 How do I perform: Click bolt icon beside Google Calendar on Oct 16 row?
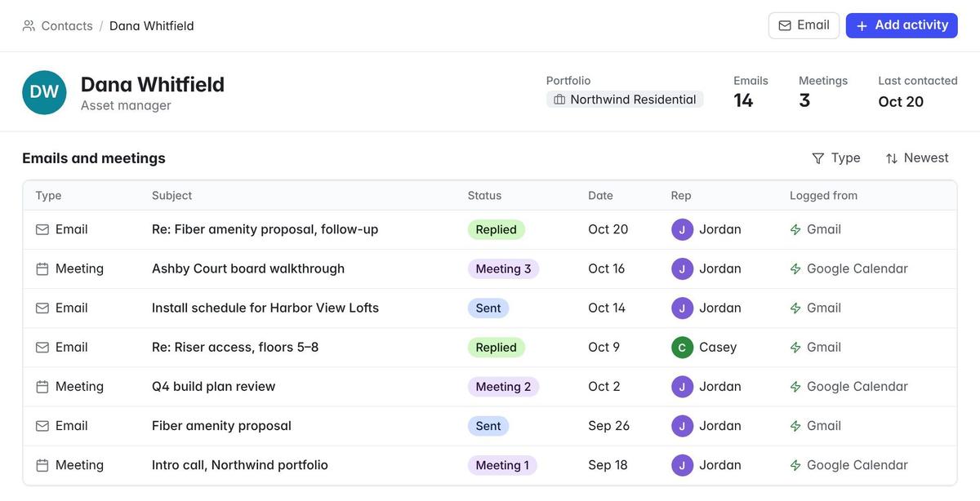795,268
